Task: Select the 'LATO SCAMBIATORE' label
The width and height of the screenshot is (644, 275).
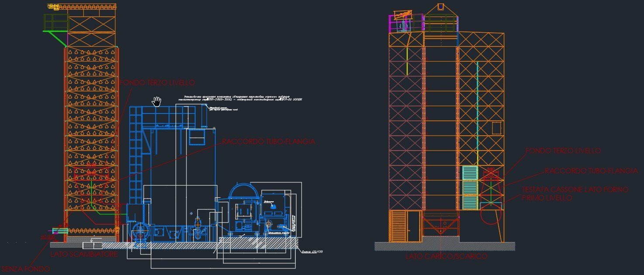Action: click(x=84, y=254)
